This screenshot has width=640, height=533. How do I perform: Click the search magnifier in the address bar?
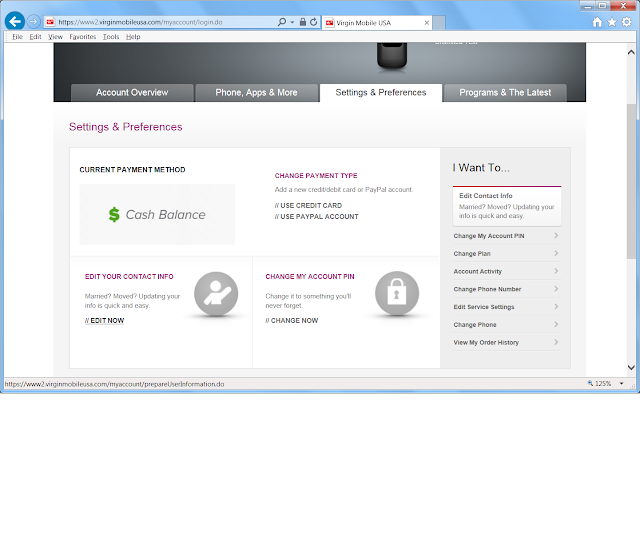[282, 22]
